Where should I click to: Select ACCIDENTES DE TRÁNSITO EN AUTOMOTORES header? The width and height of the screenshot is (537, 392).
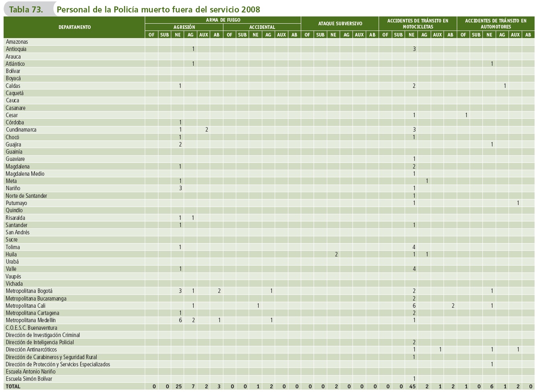pyautogui.click(x=496, y=24)
